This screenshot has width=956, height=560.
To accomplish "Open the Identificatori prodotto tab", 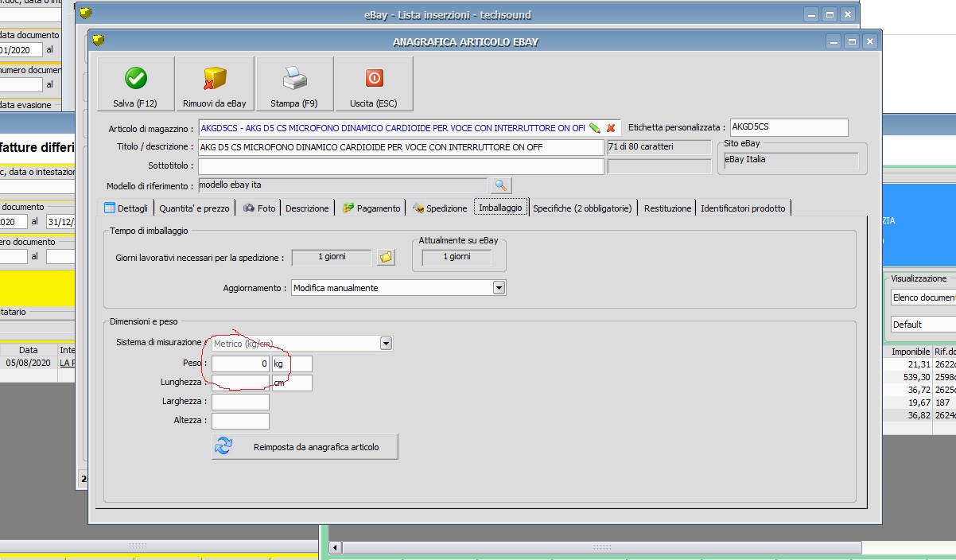I will click(x=743, y=208).
